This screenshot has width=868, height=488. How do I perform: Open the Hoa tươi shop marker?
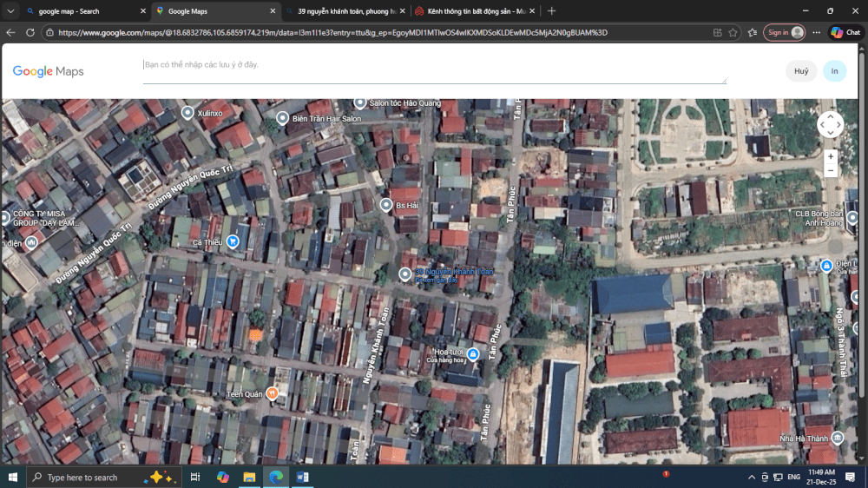472,354
